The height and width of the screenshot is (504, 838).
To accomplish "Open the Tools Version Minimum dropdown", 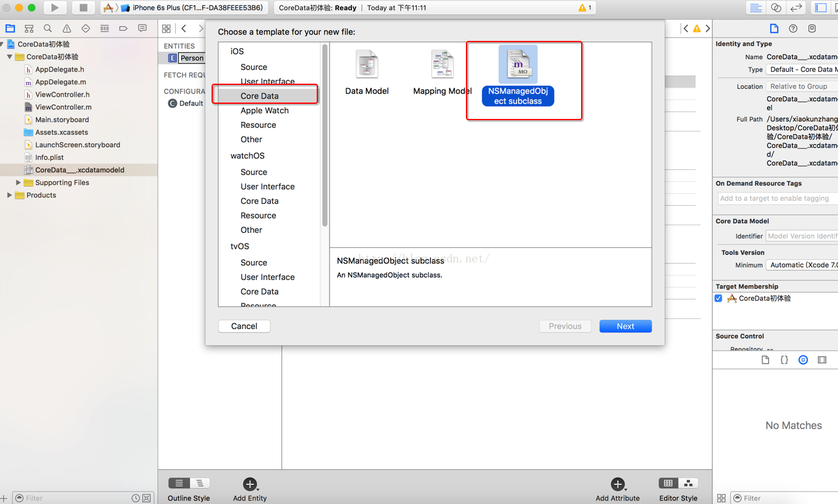I will click(x=801, y=265).
